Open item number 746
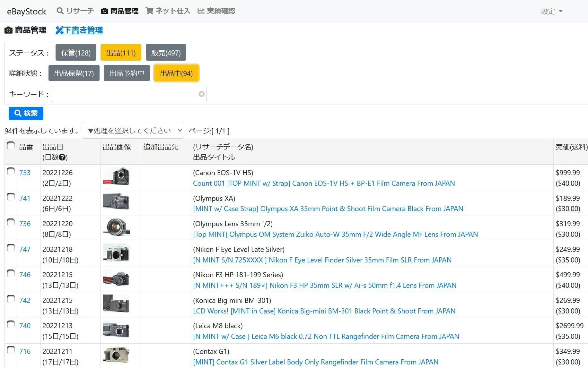The width and height of the screenshot is (588, 368). [x=25, y=275]
